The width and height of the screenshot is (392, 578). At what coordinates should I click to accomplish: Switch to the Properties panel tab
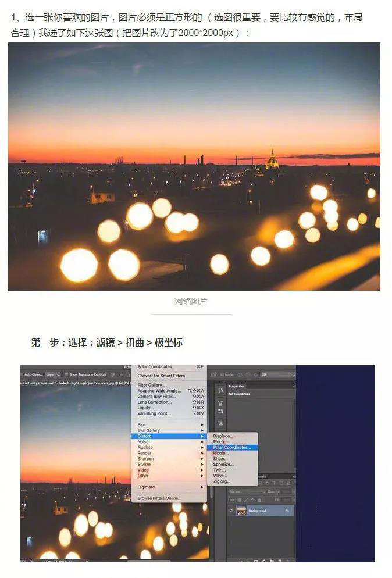pos(236,386)
